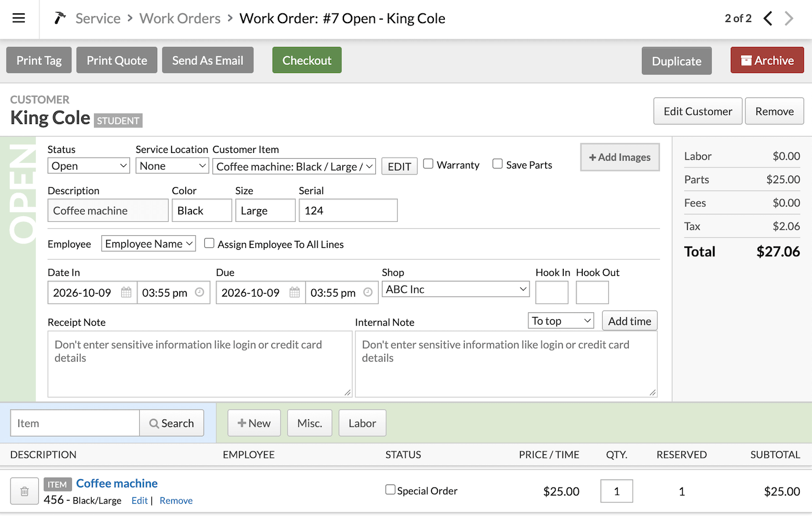The image size is (812, 521).
Task: Duplicate this work order
Action: 677,61
